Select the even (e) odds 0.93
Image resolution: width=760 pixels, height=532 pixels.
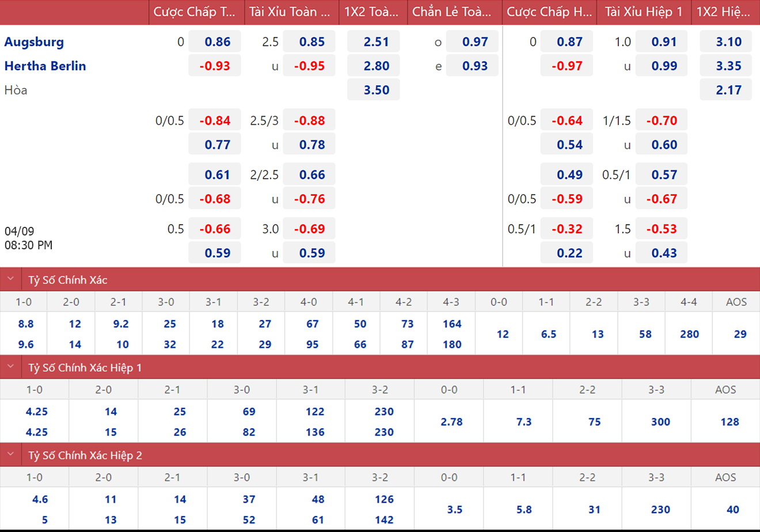pos(474,66)
